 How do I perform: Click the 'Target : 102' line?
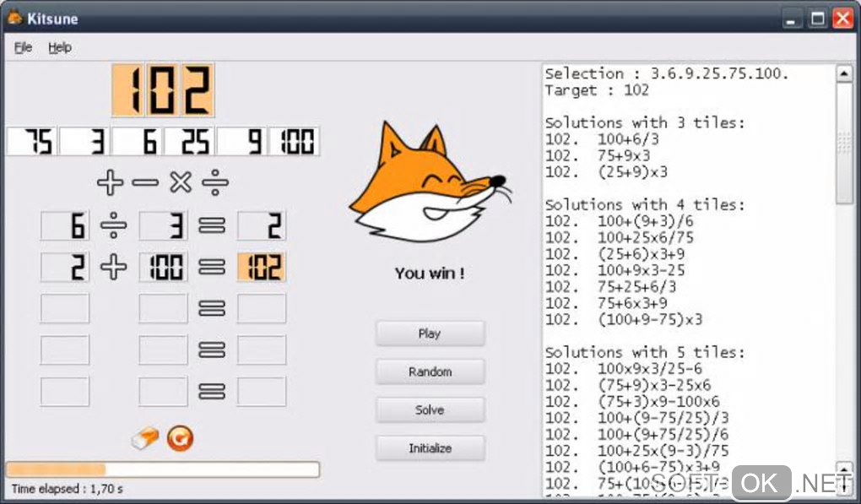point(597,90)
